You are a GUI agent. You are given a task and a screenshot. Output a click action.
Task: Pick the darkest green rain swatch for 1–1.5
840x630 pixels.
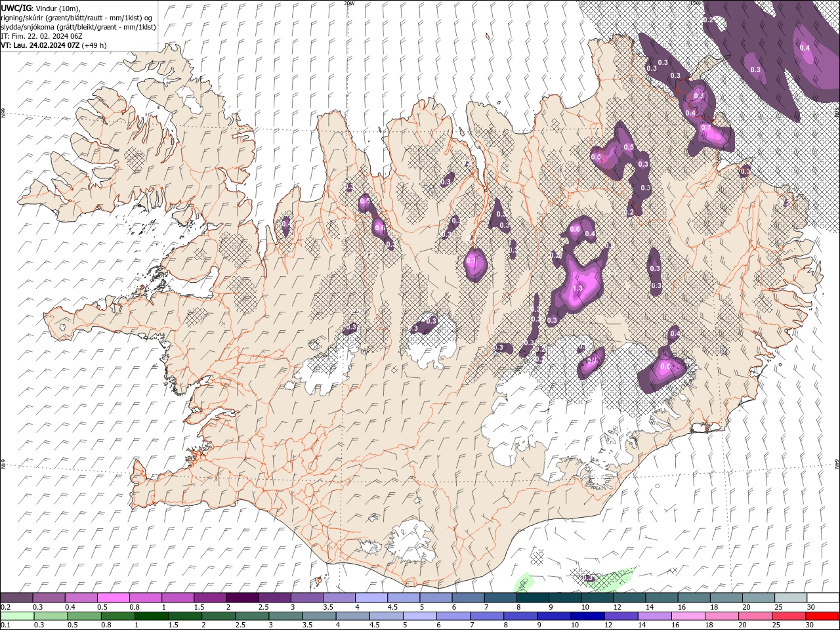point(151,616)
